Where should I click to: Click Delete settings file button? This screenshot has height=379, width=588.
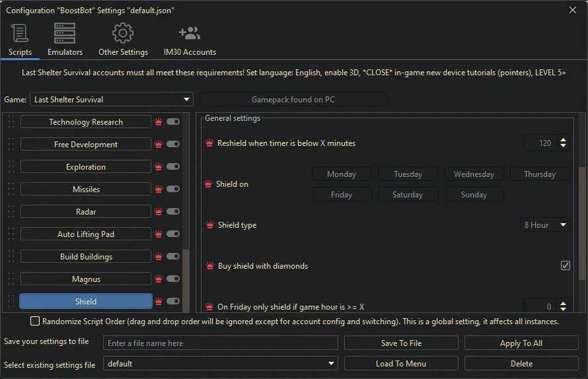coord(521,364)
